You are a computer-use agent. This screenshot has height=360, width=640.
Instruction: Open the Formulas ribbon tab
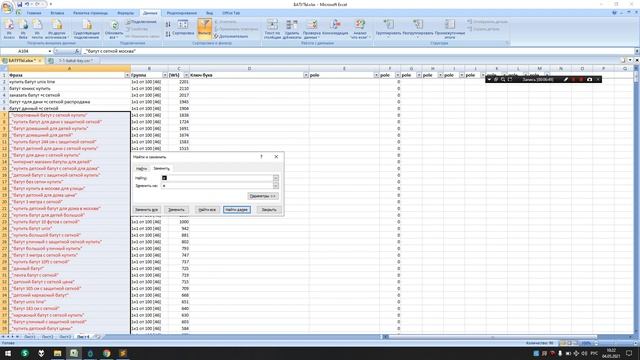coord(125,13)
